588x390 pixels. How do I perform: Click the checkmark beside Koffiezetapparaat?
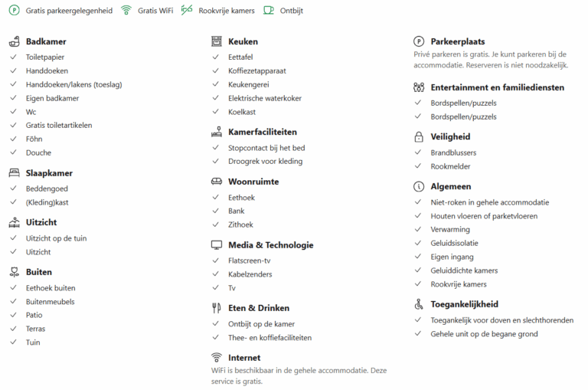pyautogui.click(x=216, y=70)
